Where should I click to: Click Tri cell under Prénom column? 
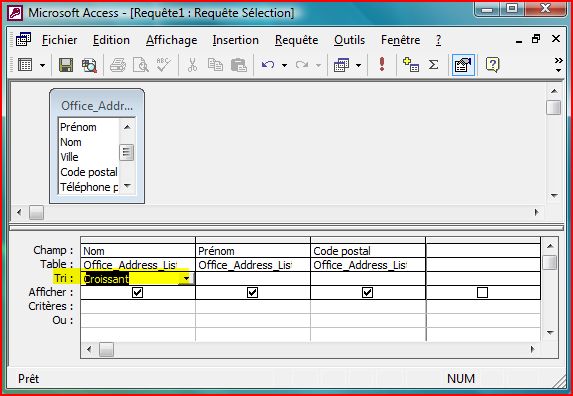coord(253,279)
